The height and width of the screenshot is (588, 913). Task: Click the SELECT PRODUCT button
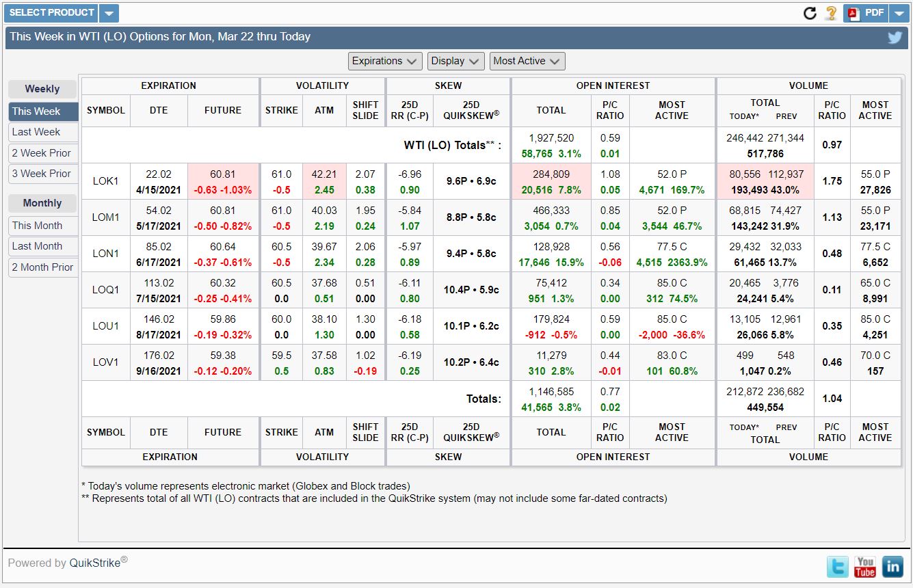pos(51,13)
